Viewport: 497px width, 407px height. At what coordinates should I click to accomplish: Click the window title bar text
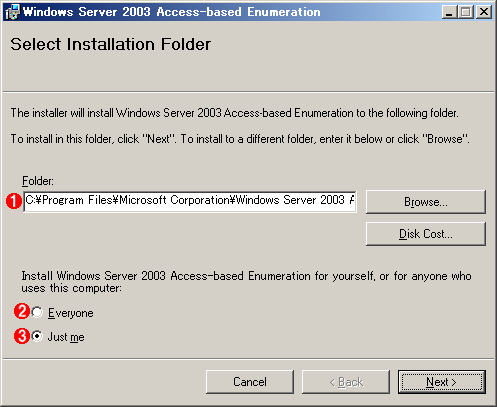[172, 12]
